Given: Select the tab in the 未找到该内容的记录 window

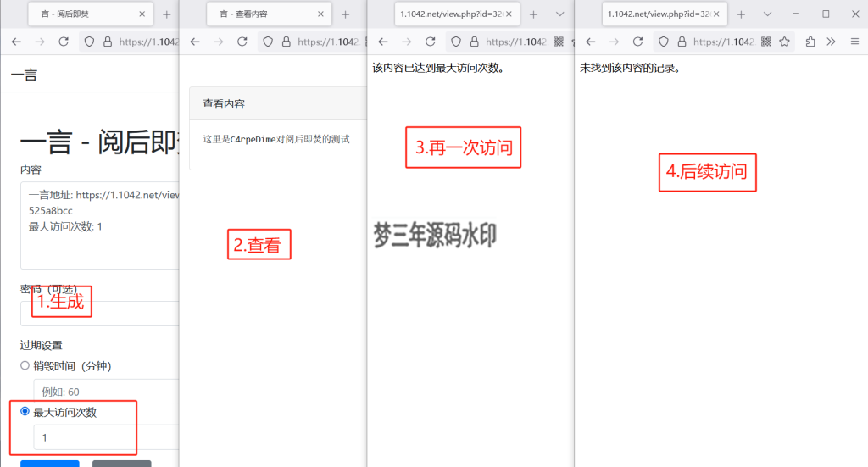Looking at the screenshot, I should 665,14.
